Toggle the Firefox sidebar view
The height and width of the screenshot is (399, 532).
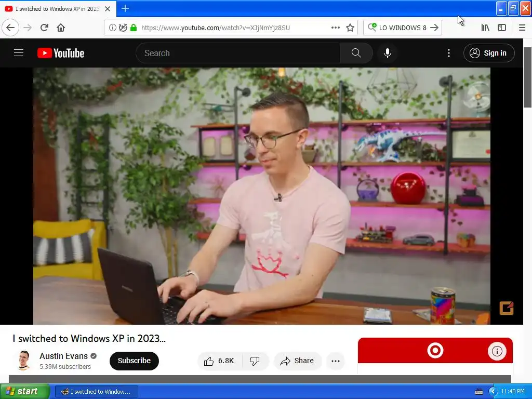(502, 28)
